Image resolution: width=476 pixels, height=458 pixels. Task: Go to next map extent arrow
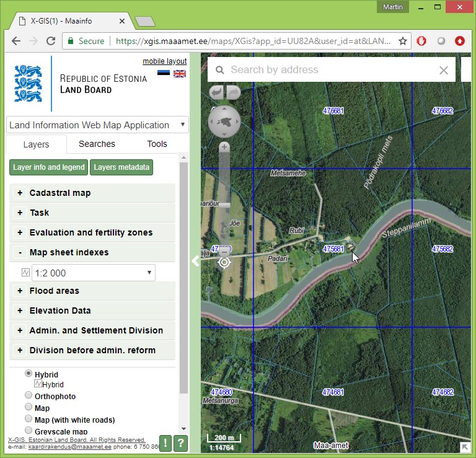(233, 92)
